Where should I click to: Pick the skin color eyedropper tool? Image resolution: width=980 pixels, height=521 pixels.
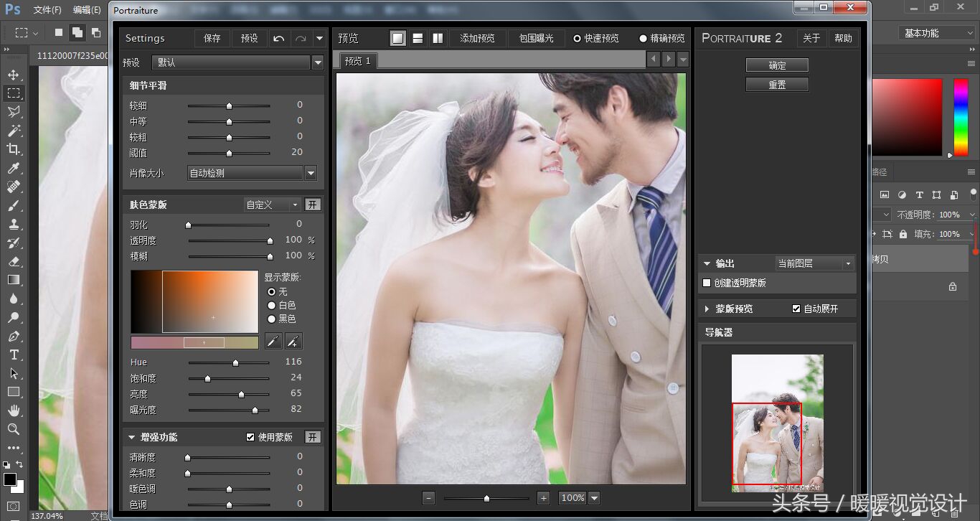coord(273,342)
